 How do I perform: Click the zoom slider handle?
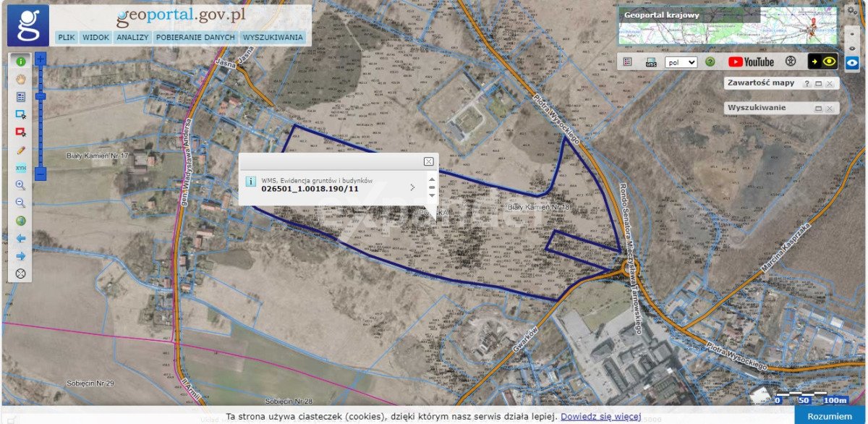41,96
